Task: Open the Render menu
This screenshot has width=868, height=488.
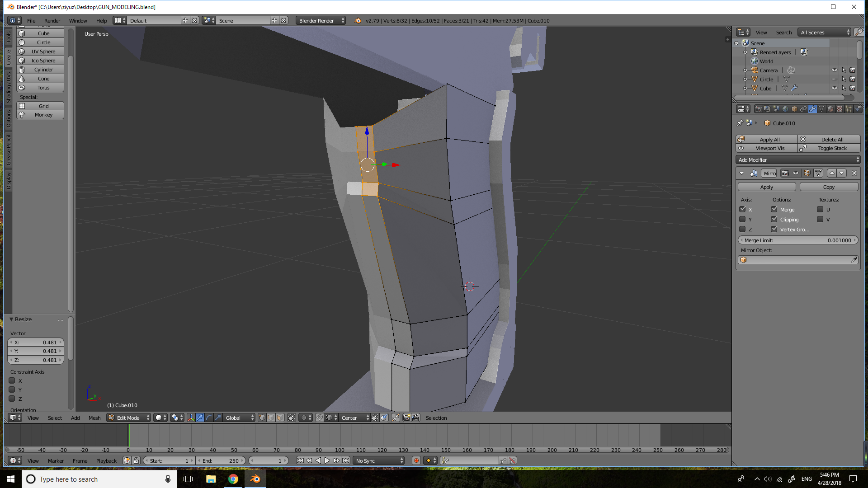Action: [52, 21]
